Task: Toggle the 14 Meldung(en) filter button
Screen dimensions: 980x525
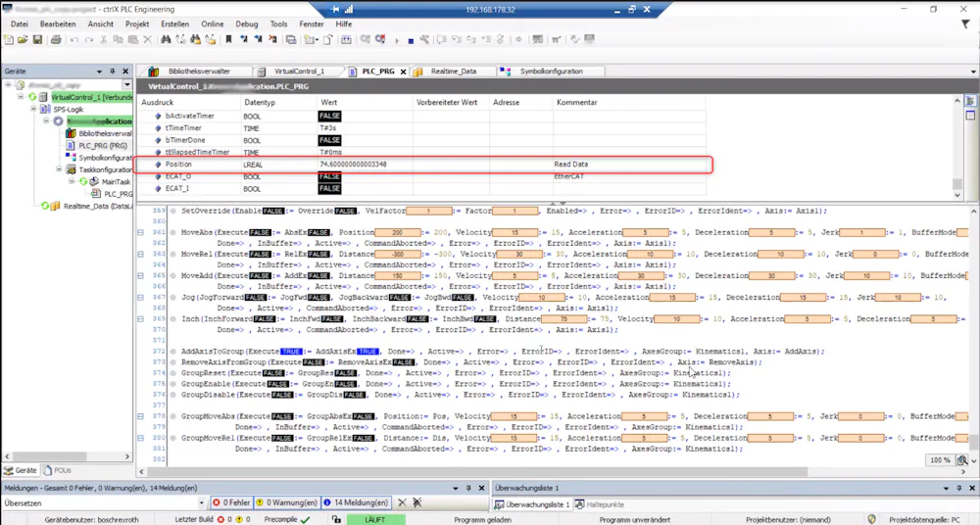Action: click(357, 502)
